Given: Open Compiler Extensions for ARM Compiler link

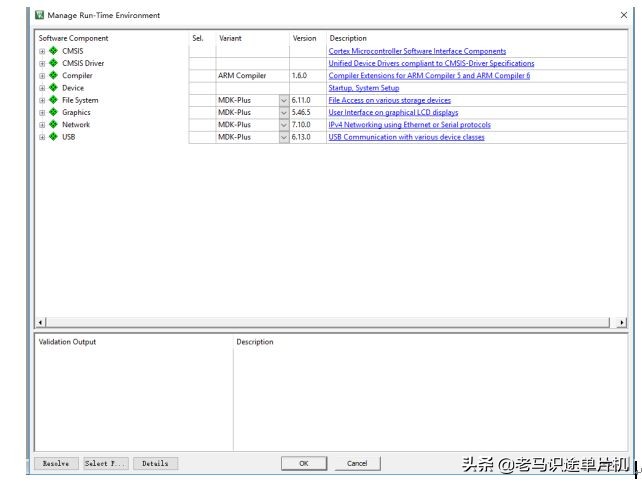Looking at the screenshot, I should [429, 76].
